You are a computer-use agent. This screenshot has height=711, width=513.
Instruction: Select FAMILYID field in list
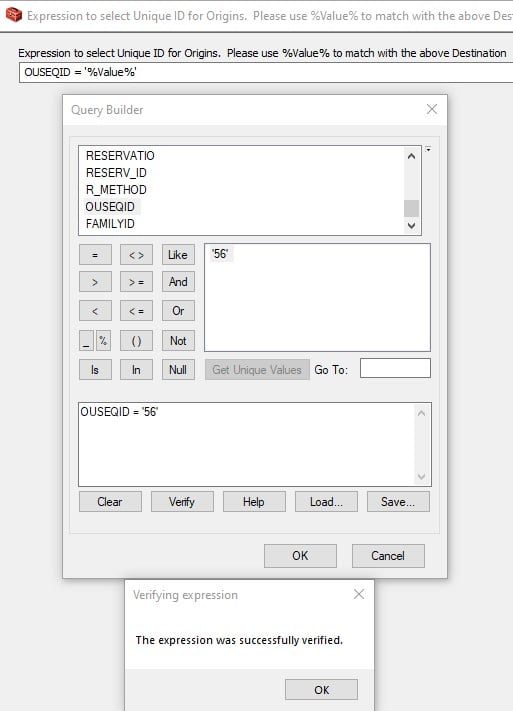point(110,224)
